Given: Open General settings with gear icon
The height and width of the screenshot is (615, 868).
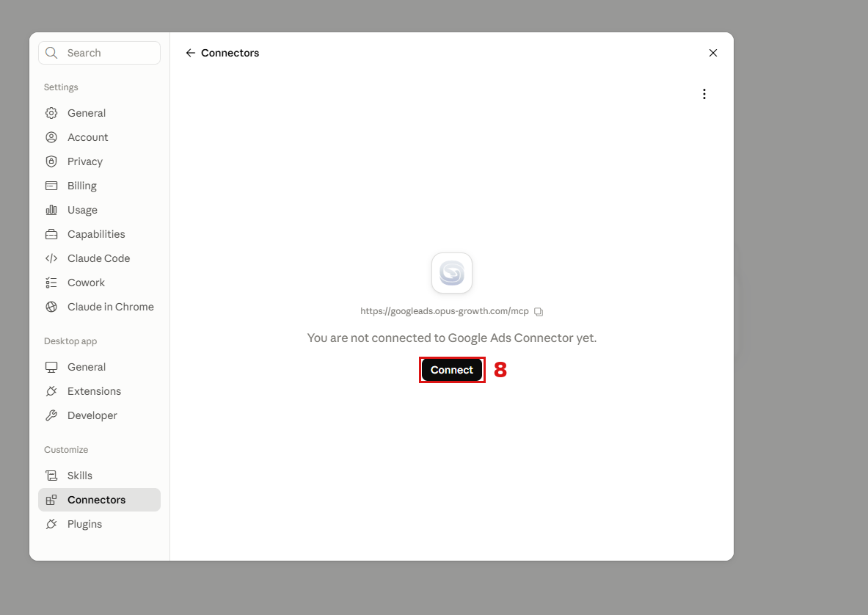Looking at the screenshot, I should tap(100, 113).
